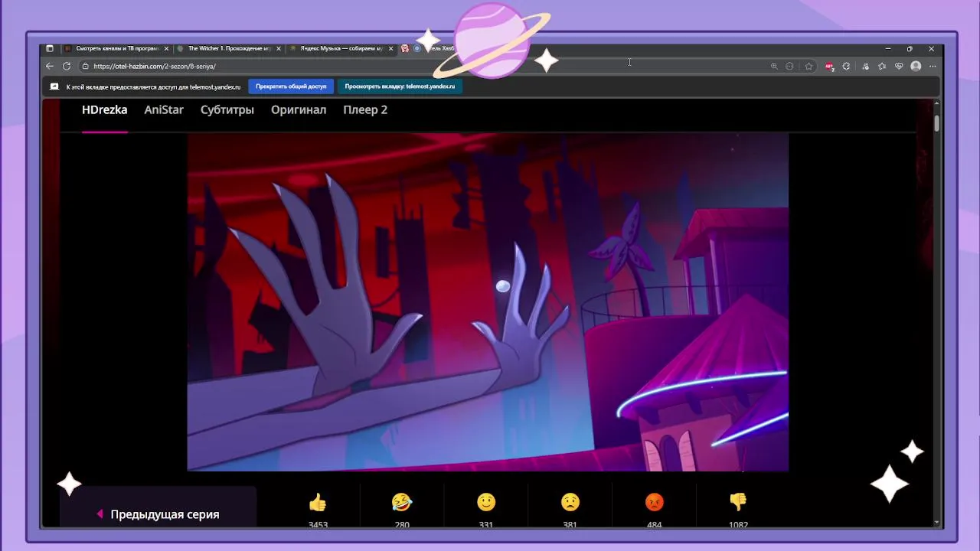
Task: Close The Witcher 1 browser tab
Action: (279, 48)
